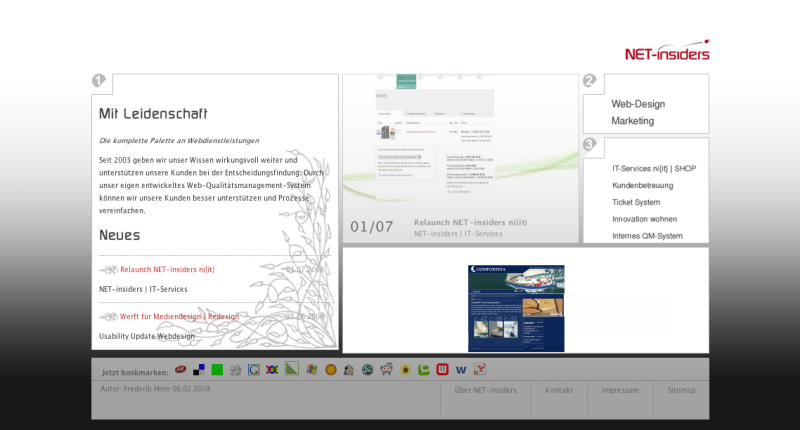Click the NET-insiders logo
800x430 pixels.
click(x=667, y=50)
